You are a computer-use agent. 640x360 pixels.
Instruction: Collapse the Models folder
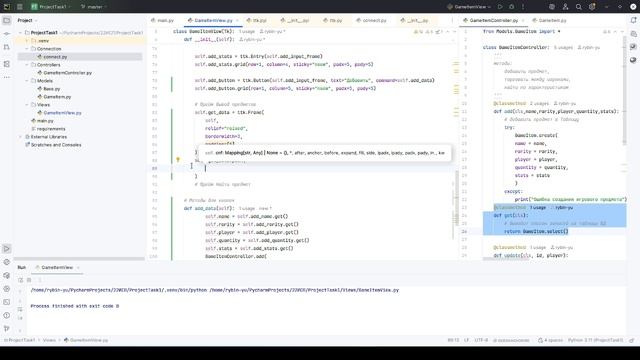[x=27, y=81]
